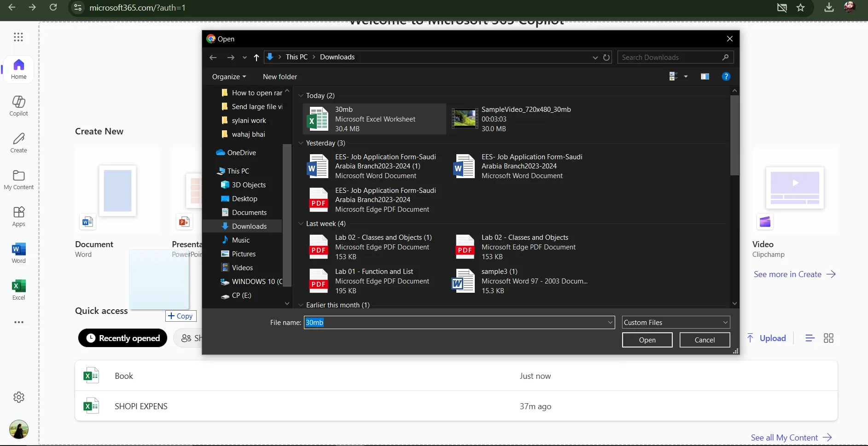
Task: Click the Open button in dialog
Action: (x=647, y=340)
